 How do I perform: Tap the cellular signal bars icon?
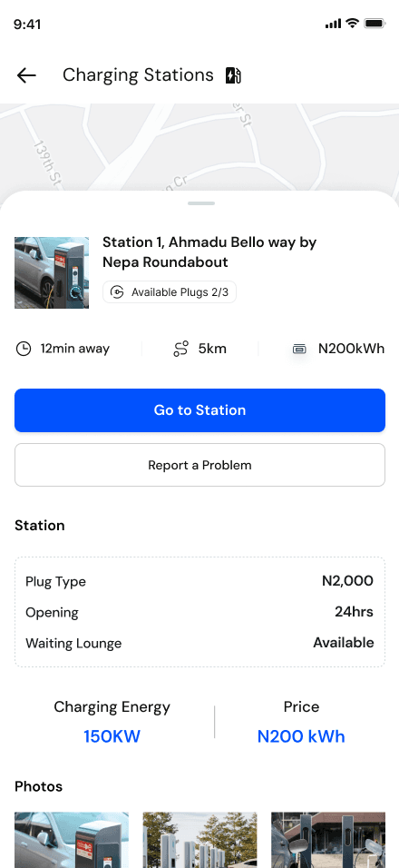(333, 24)
